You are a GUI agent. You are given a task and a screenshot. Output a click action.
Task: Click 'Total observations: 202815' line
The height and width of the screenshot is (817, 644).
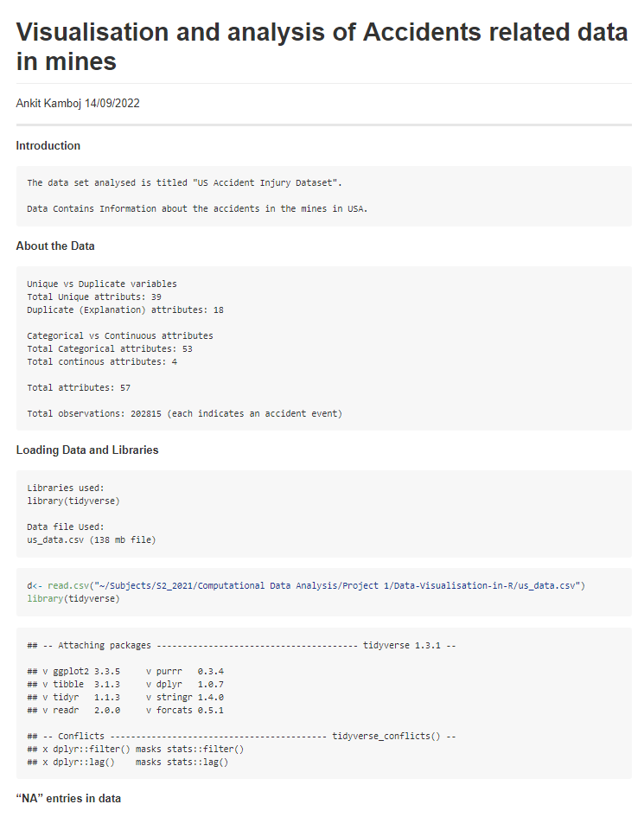coord(184,413)
